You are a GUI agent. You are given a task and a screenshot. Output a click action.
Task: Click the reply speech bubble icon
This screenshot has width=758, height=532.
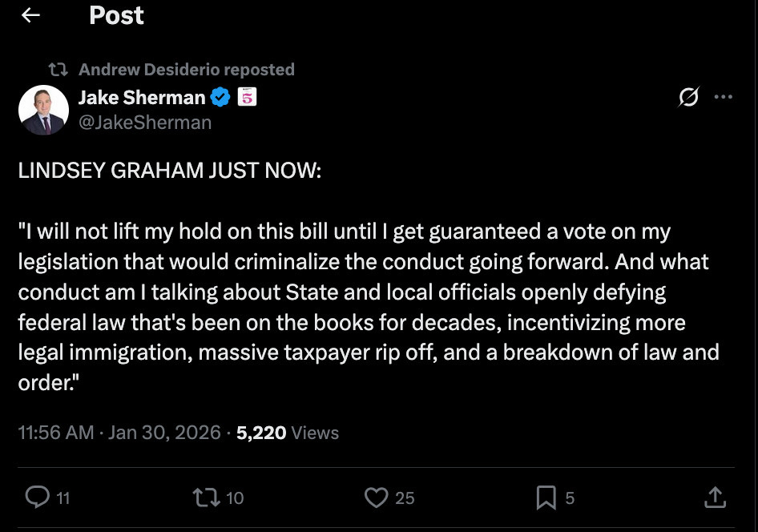tap(37, 498)
